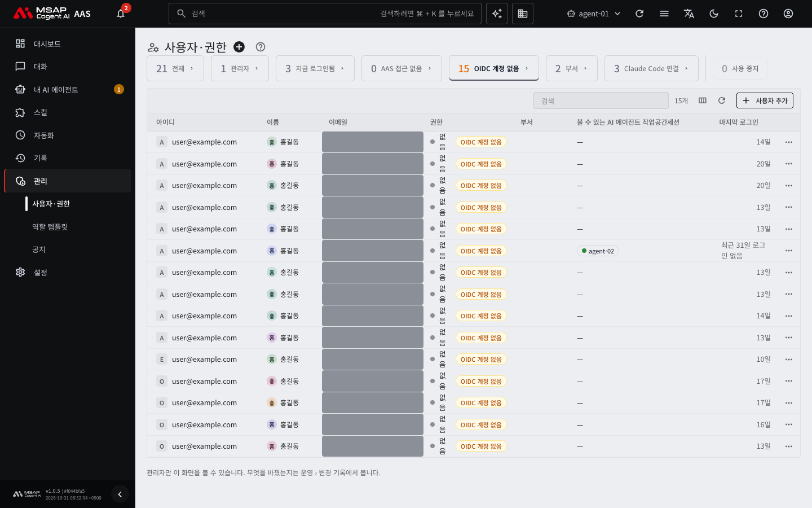The image size is (812, 508).
Task: Open 설정 from the sidebar
Action: pyautogui.click(x=68, y=272)
